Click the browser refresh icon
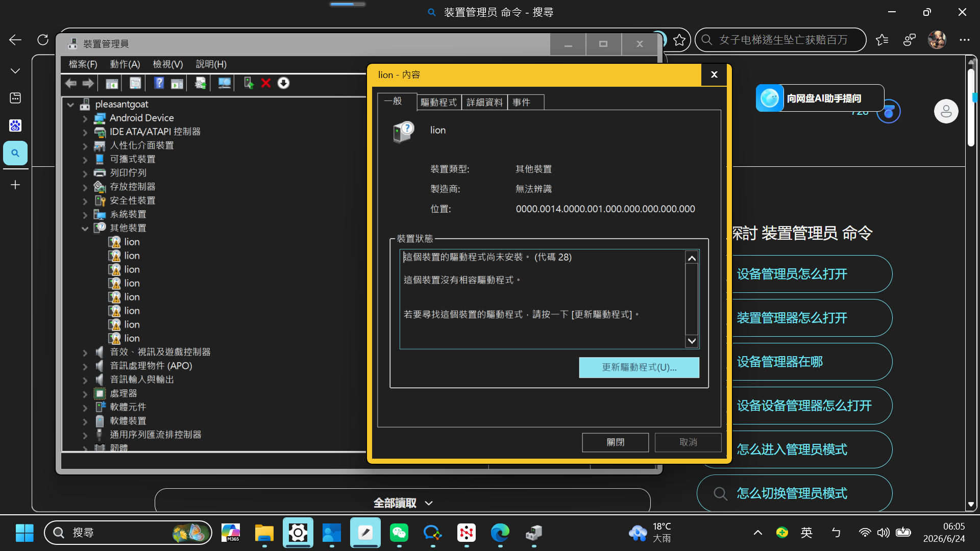The image size is (980, 551). coord(43,40)
